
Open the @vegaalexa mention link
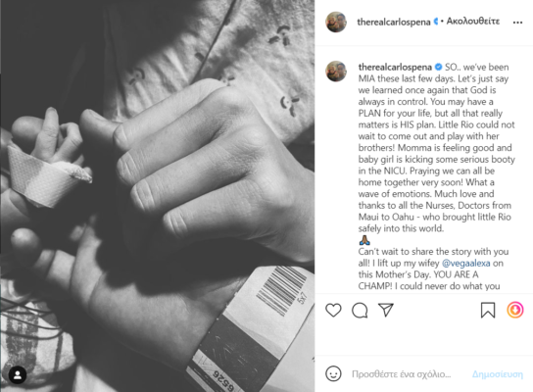pyautogui.click(x=465, y=264)
